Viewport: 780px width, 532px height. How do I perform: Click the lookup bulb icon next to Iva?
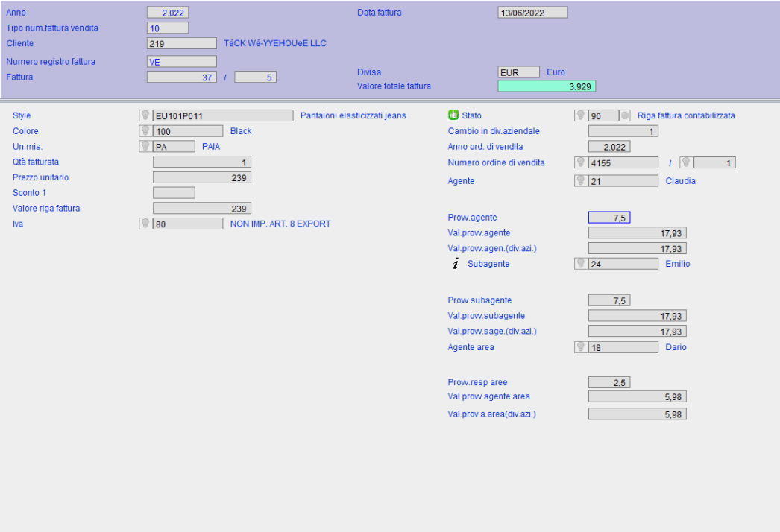tap(145, 224)
